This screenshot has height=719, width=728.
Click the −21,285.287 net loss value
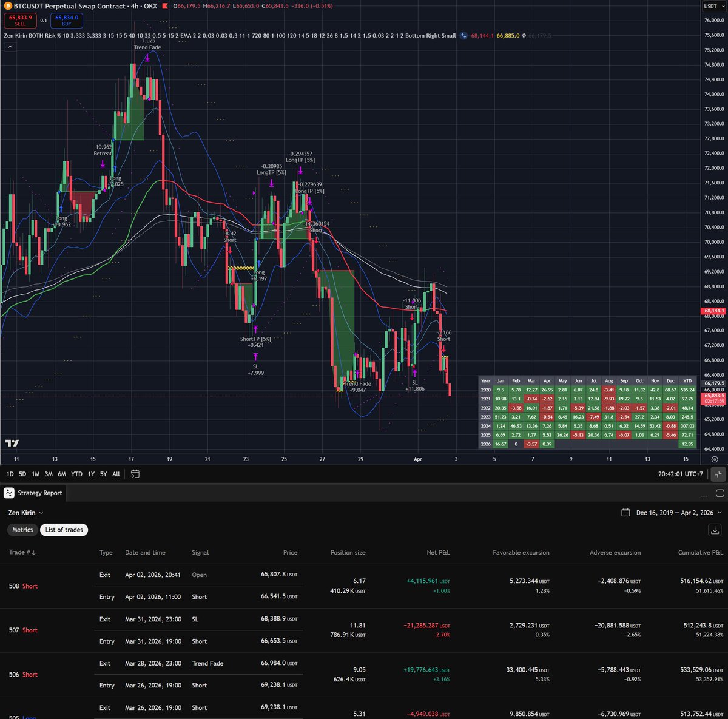426,626
